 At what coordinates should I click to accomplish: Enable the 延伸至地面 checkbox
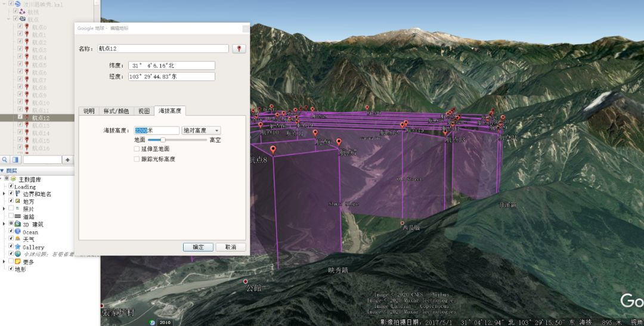(x=137, y=149)
